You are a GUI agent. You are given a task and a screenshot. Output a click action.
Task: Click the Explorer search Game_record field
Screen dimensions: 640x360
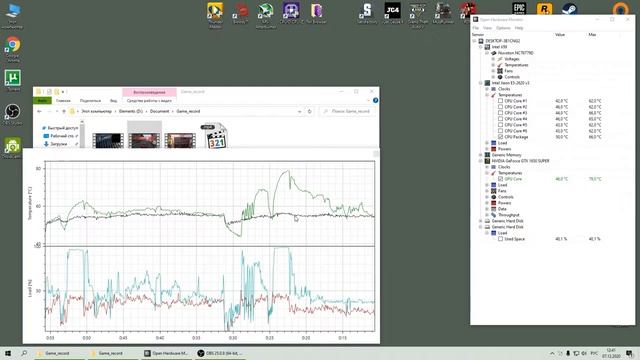point(347,111)
